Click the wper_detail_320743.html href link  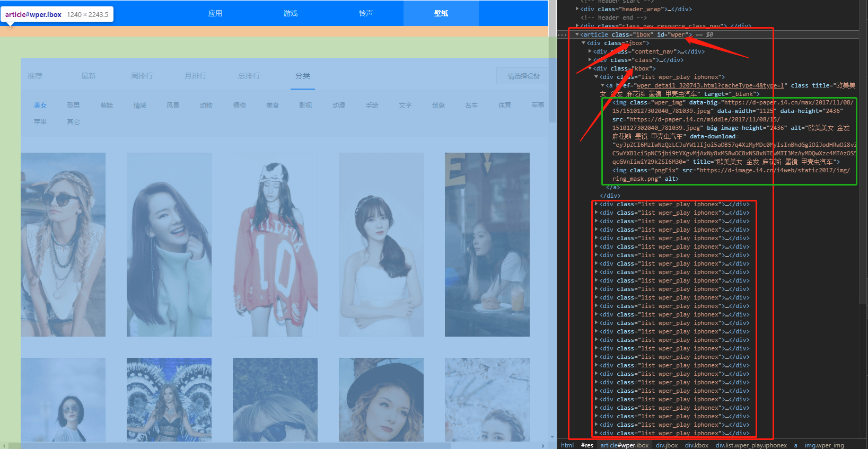tap(710, 85)
